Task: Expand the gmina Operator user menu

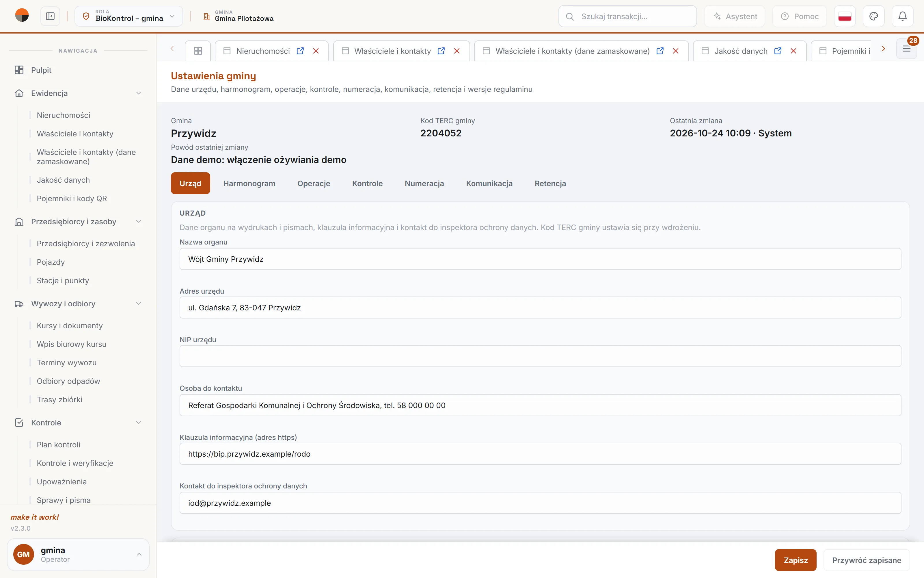Action: click(78, 554)
